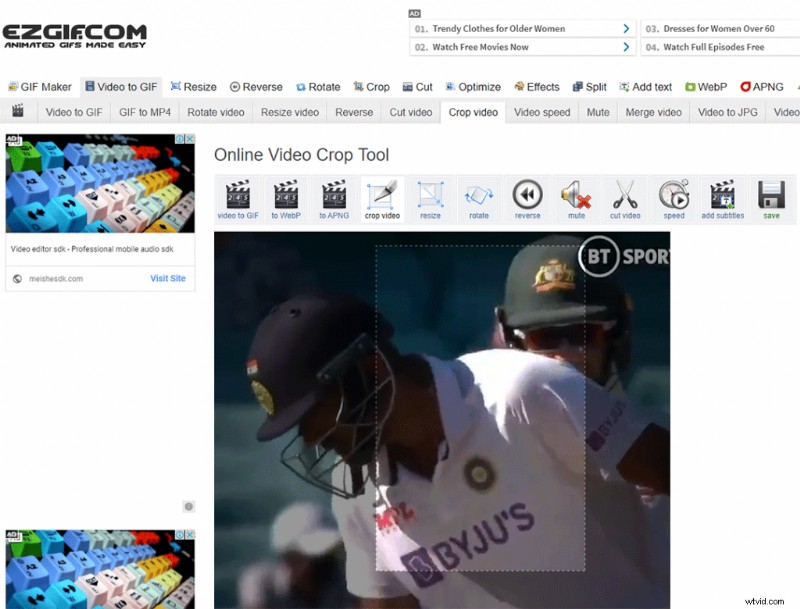Select the reverse playback icon
Viewport: 800px width, 609px height.
point(527,199)
